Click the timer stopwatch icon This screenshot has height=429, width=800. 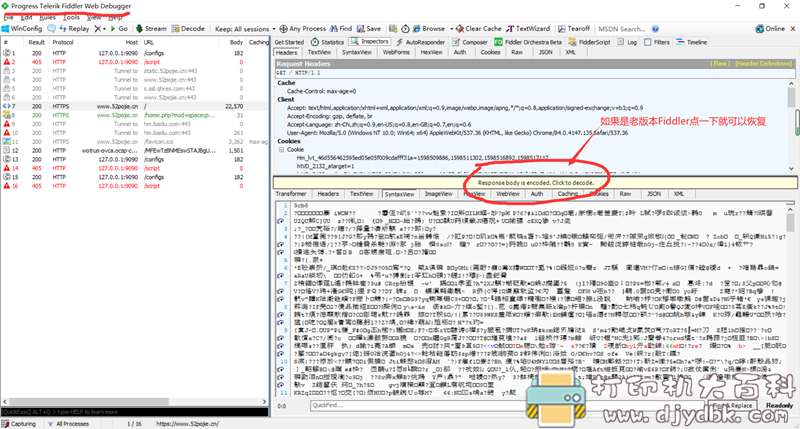tap(405, 29)
